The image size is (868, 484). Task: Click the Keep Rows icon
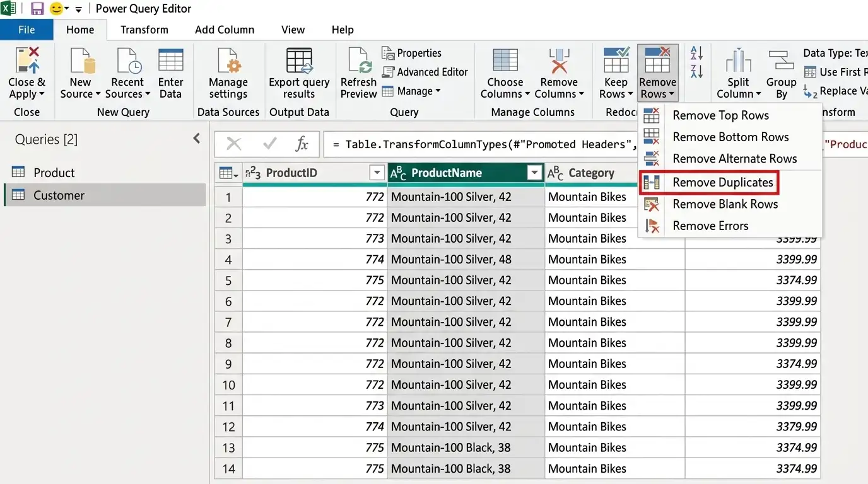[x=616, y=60]
